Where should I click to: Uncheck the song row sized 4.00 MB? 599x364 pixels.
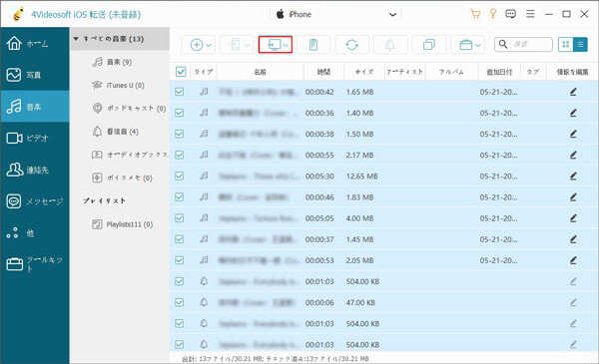[179, 217]
